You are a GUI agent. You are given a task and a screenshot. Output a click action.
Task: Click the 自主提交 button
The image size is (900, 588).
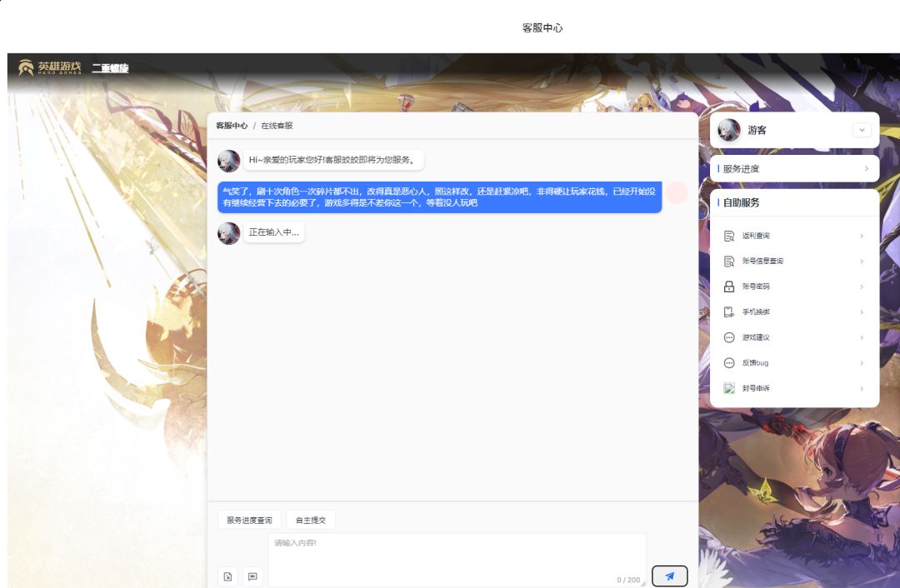click(311, 521)
